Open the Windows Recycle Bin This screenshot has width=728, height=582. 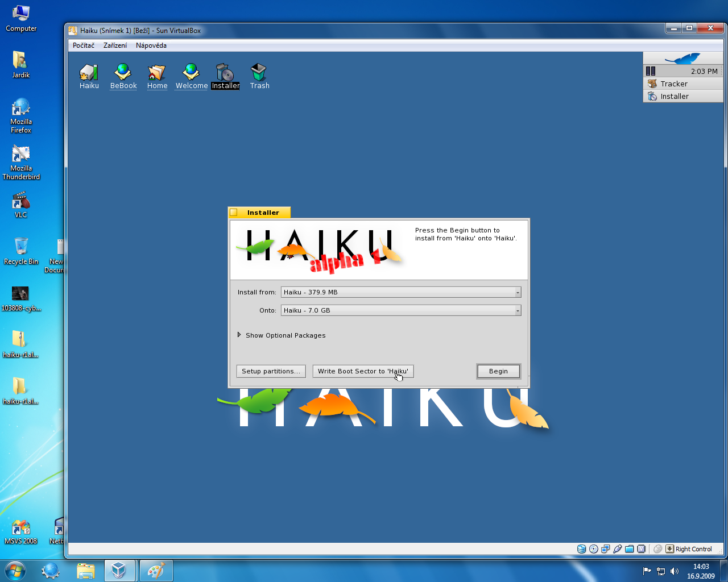point(21,251)
